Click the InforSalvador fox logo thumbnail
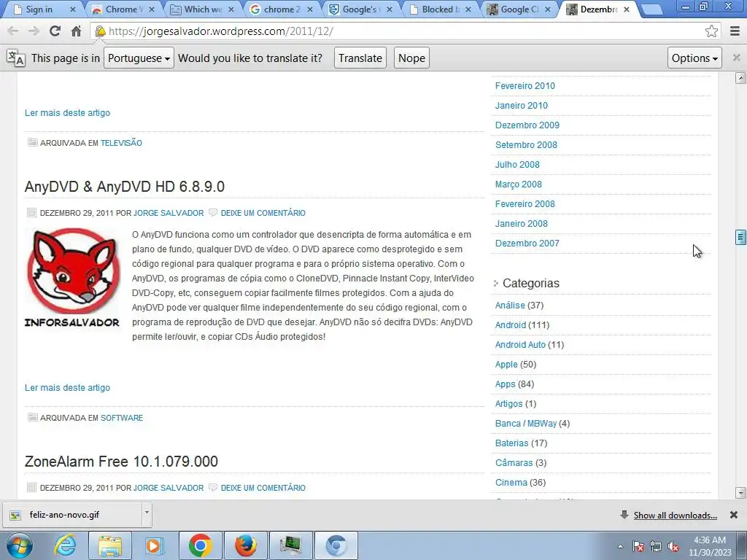The width and height of the screenshot is (747, 560). tap(72, 278)
